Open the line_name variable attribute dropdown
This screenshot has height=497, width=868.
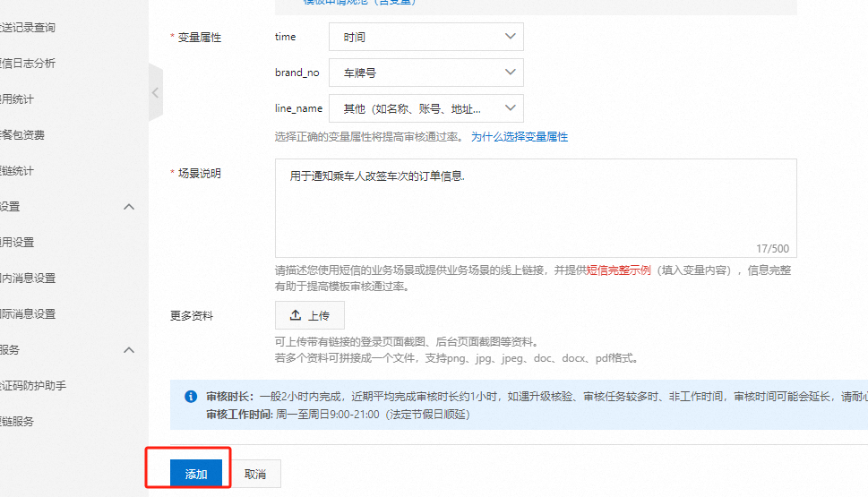426,108
